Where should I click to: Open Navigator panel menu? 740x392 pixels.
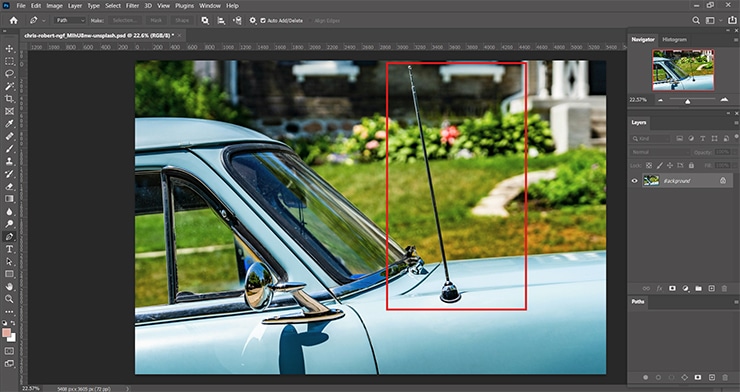click(x=736, y=39)
